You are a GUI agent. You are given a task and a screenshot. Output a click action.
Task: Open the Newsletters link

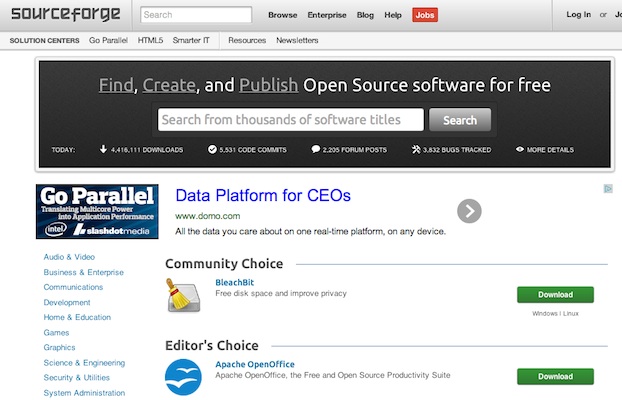pyautogui.click(x=297, y=40)
